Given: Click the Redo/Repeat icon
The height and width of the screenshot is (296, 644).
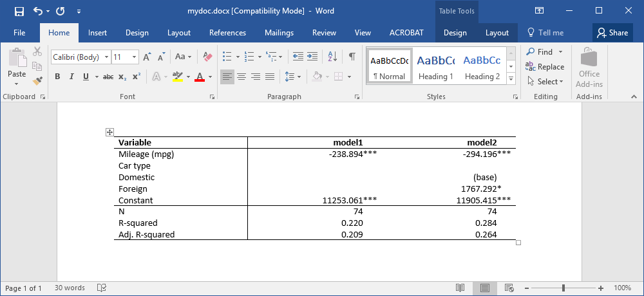Looking at the screenshot, I should pyautogui.click(x=61, y=11).
